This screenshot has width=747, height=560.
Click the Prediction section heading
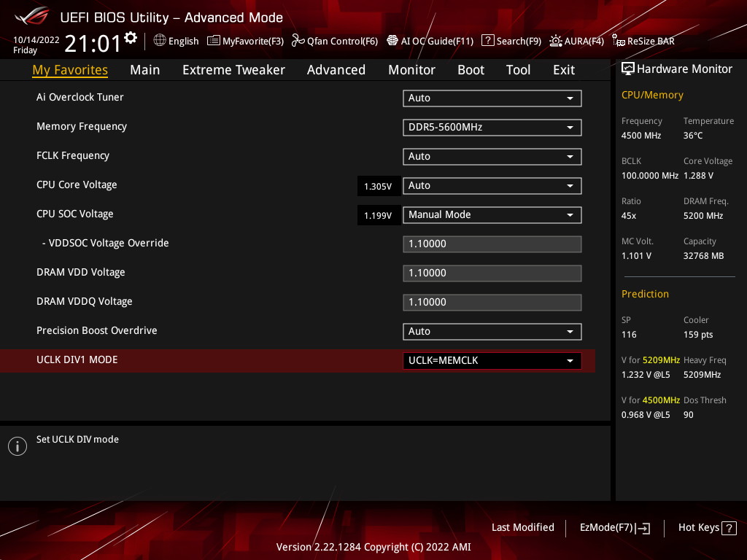tap(645, 294)
